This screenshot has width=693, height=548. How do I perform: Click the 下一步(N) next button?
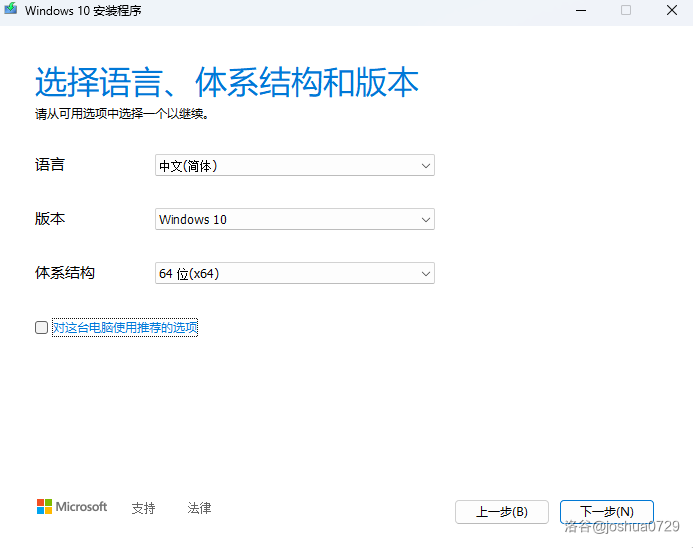pyautogui.click(x=606, y=512)
